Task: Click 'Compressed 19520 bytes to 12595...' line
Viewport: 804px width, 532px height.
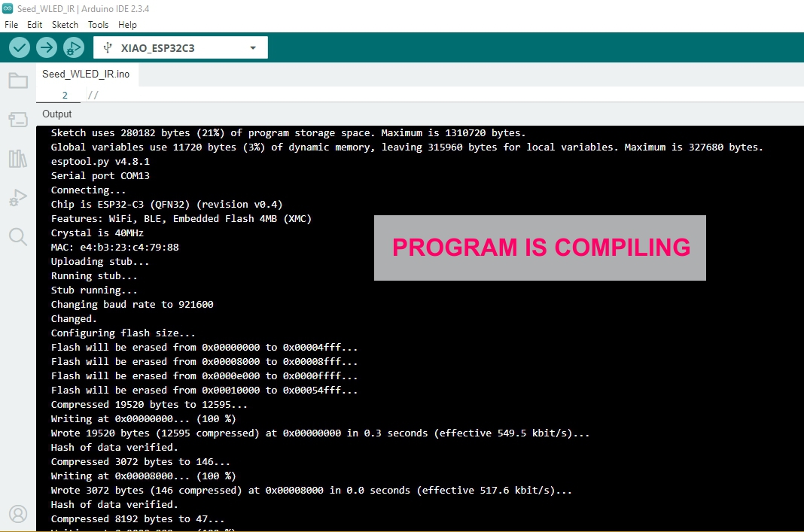Action: point(149,405)
